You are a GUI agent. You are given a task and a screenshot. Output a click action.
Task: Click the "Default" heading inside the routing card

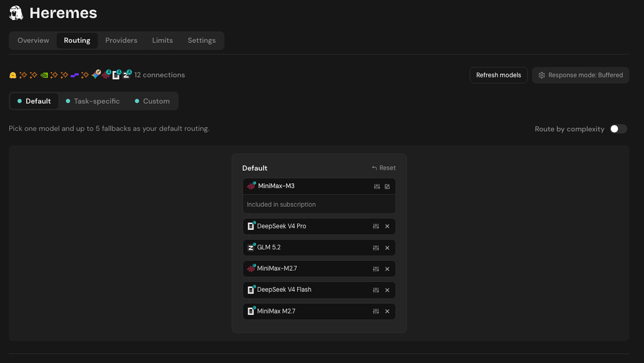255,168
